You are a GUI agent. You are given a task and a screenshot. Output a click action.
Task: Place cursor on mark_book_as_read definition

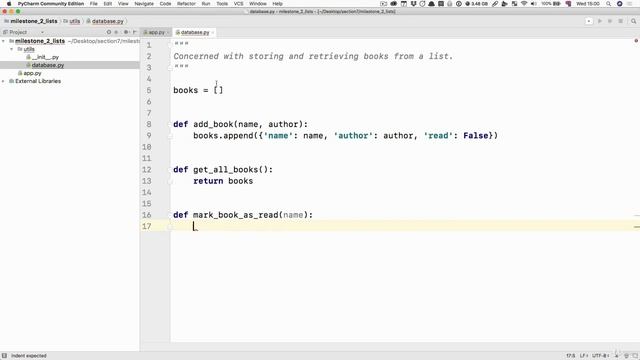243,215
